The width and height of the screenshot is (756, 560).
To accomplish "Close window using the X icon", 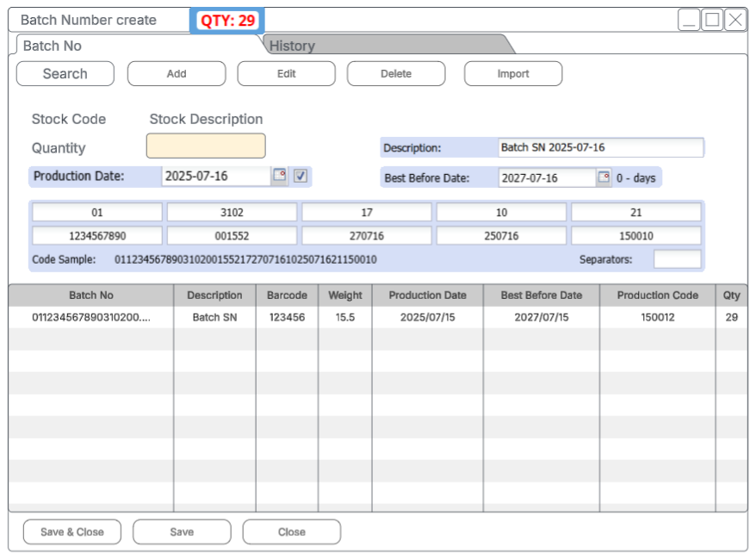I will (735, 21).
